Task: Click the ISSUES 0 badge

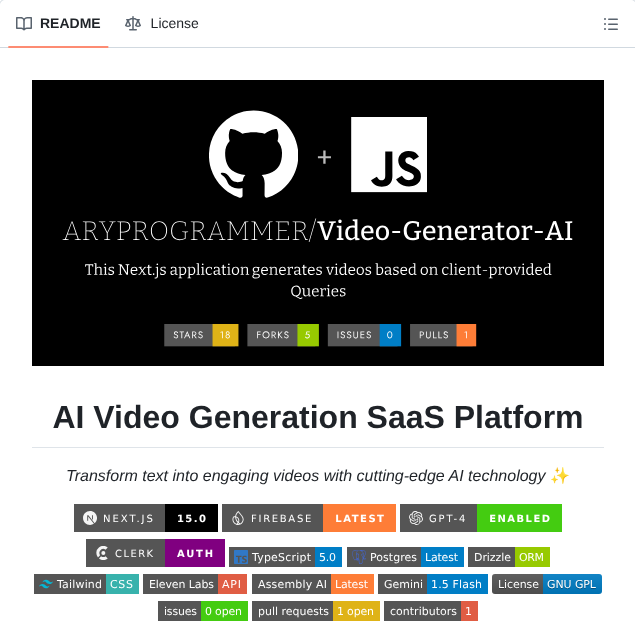Action: coord(364,335)
